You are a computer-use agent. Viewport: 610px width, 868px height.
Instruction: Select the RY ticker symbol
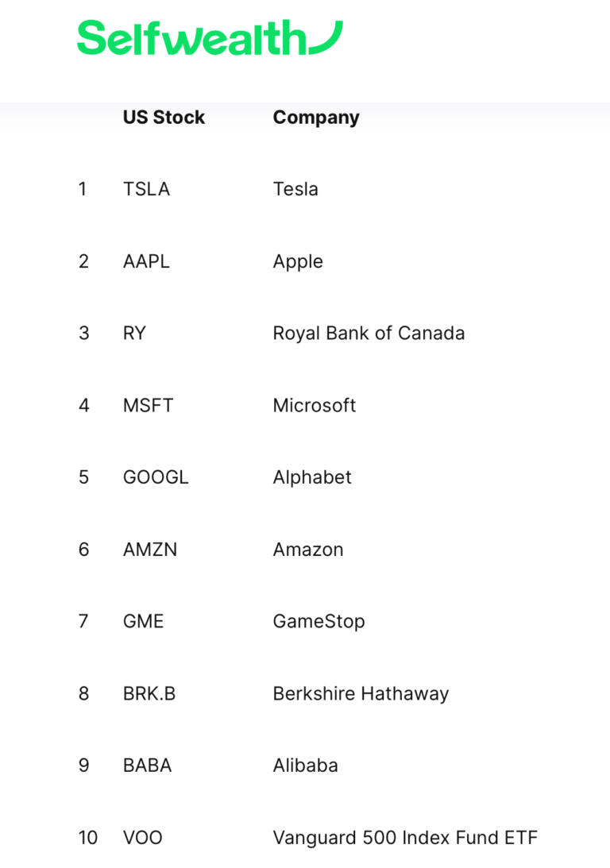[x=134, y=333]
